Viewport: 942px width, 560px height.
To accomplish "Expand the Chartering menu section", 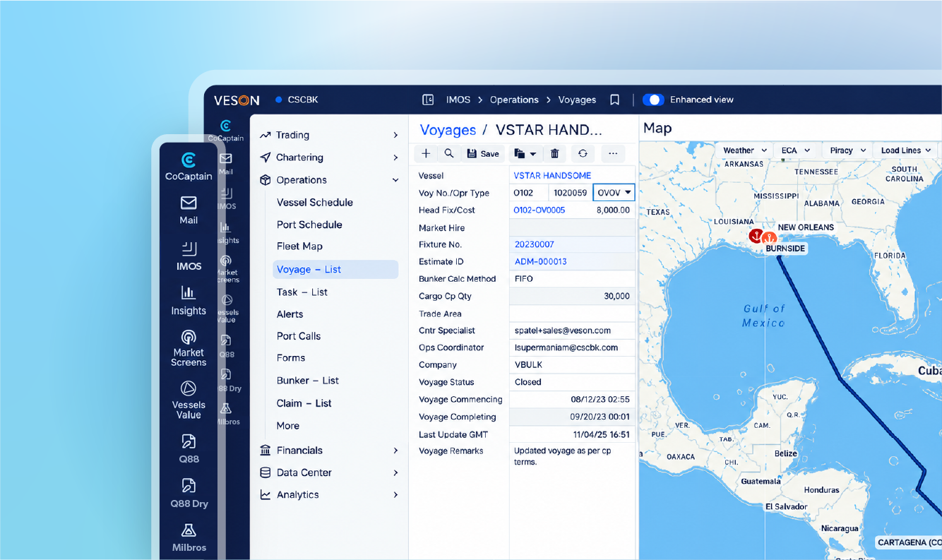I will click(x=328, y=157).
